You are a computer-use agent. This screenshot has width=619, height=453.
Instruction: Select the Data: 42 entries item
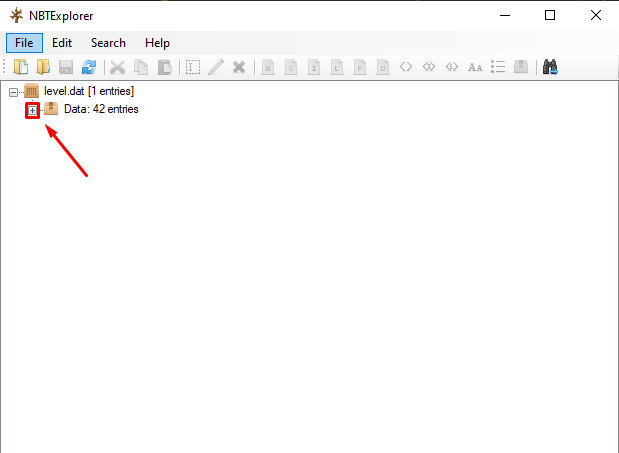point(101,110)
